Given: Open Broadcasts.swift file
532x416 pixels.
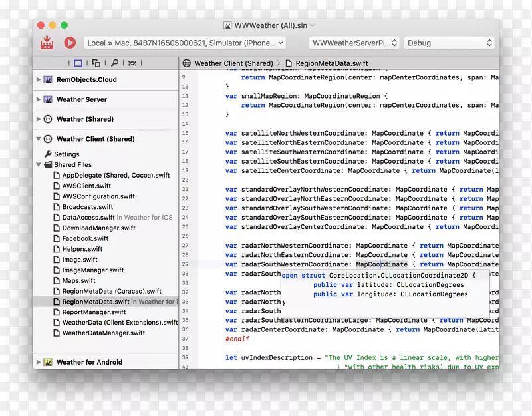Looking at the screenshot, I should point(88,207).
